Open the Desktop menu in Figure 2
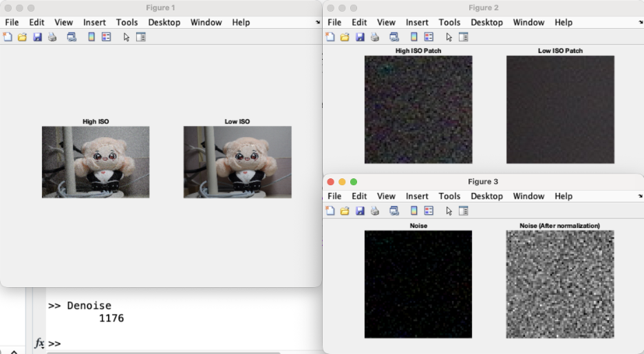This screenshot has width=644, height=354. [486, 23]
